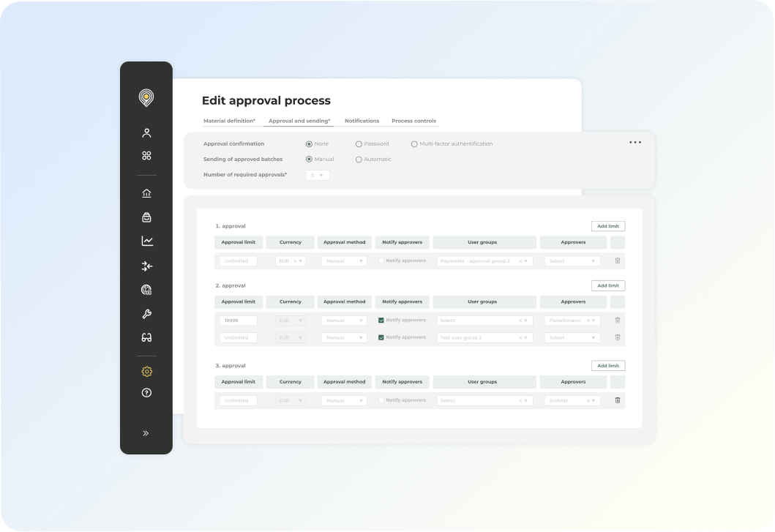
Task: Switch to Approval and sending tab
Action: (x=299, y=121)
